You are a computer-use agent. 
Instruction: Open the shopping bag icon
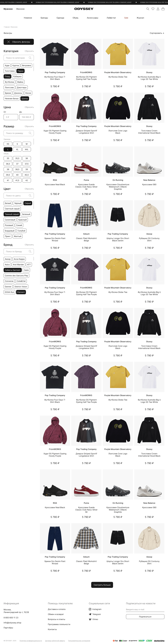(x=163, y=9)
